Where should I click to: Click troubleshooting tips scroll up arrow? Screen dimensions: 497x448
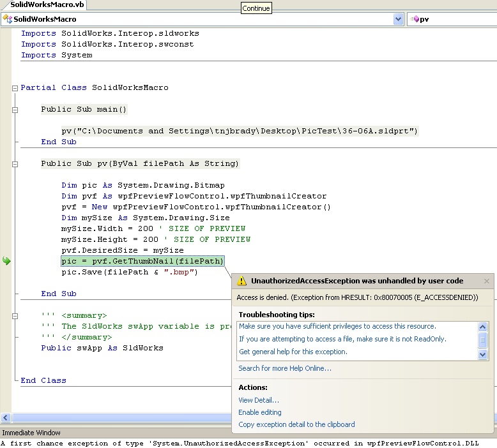pyautogui.click(x=483, y=327)
